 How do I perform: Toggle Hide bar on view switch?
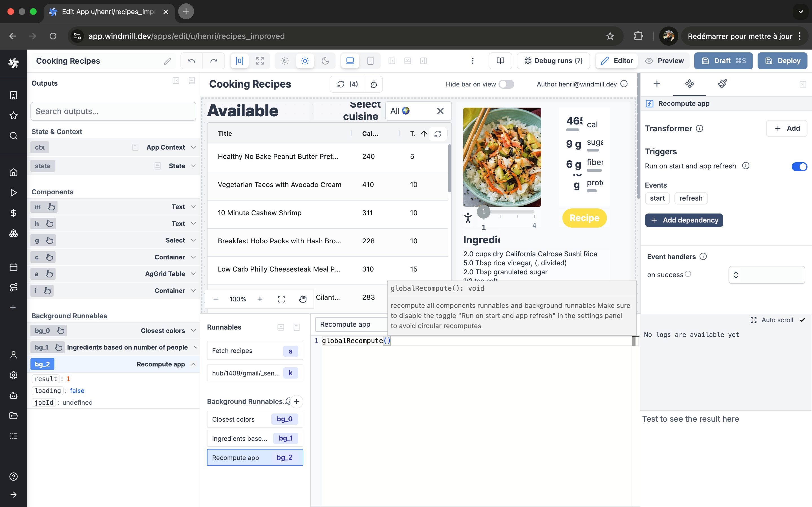pyautogui.click(x=506, y=84)
